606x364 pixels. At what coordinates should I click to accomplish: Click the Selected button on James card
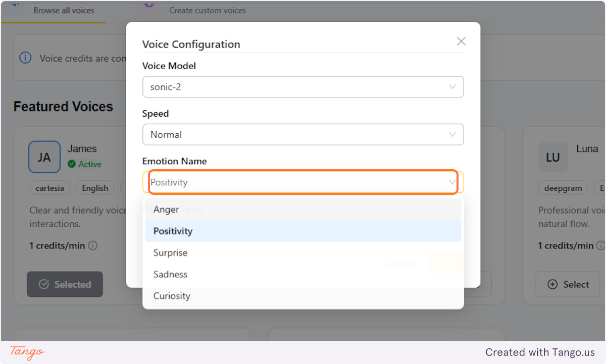65,284
